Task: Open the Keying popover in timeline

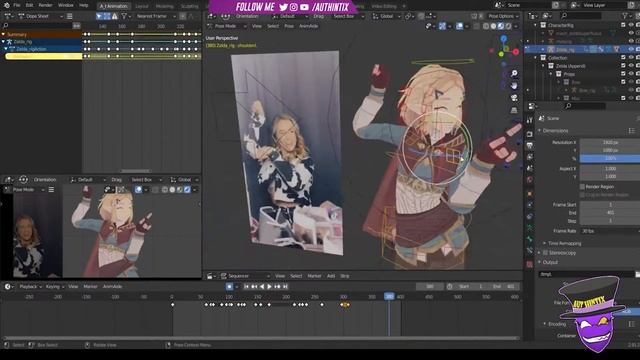Action: coord(54,287)
